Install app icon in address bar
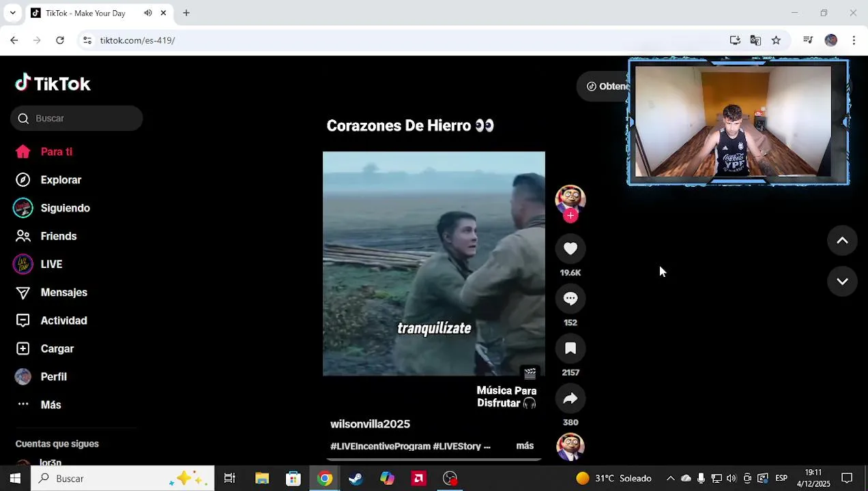 tap(735, 40)
